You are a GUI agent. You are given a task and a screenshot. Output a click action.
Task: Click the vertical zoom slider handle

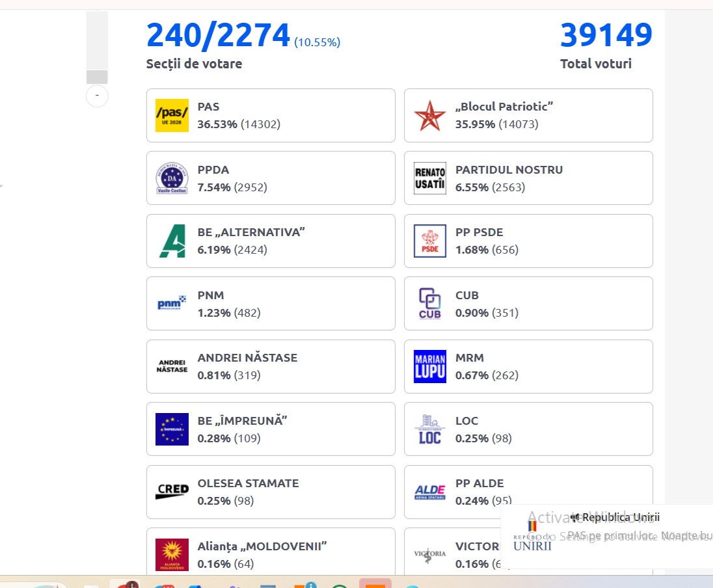97,77
